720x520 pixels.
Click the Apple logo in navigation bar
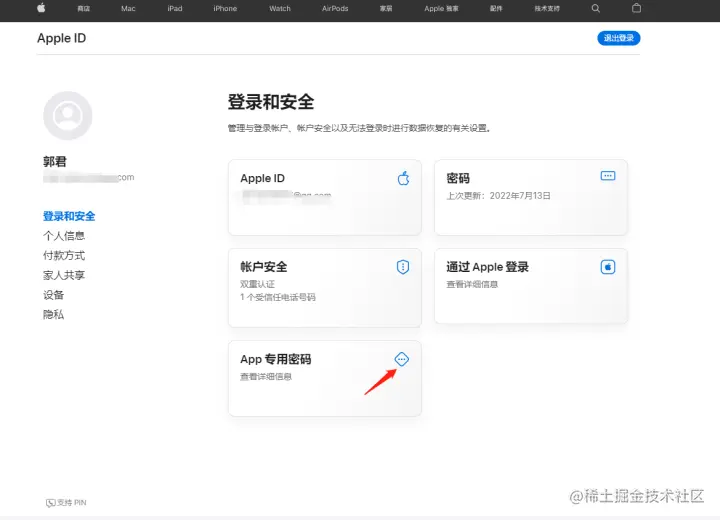click(x=41, y=8)
